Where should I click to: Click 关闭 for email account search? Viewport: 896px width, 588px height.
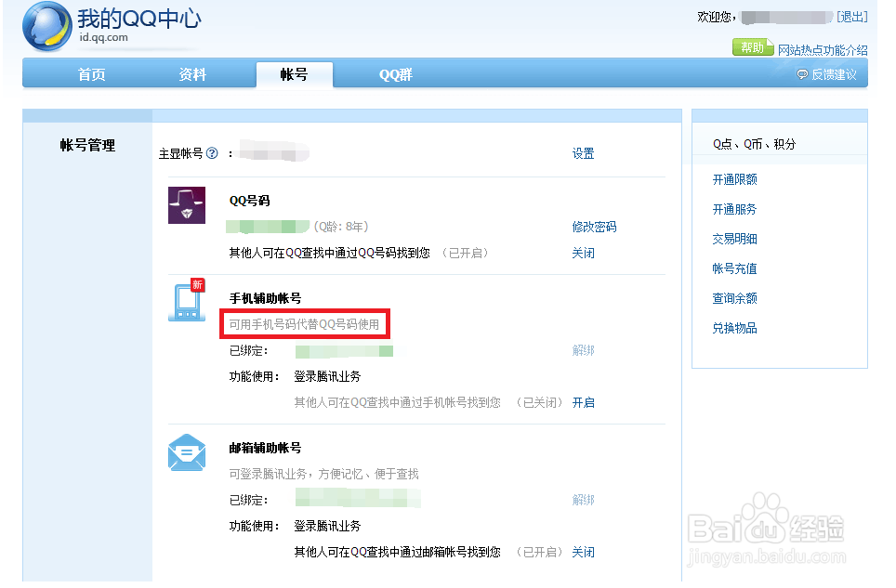pos(583,552)
